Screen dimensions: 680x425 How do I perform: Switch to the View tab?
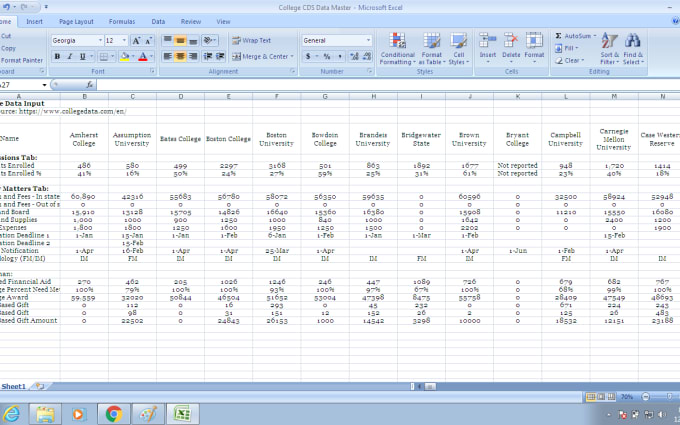(x=223, y=21)
